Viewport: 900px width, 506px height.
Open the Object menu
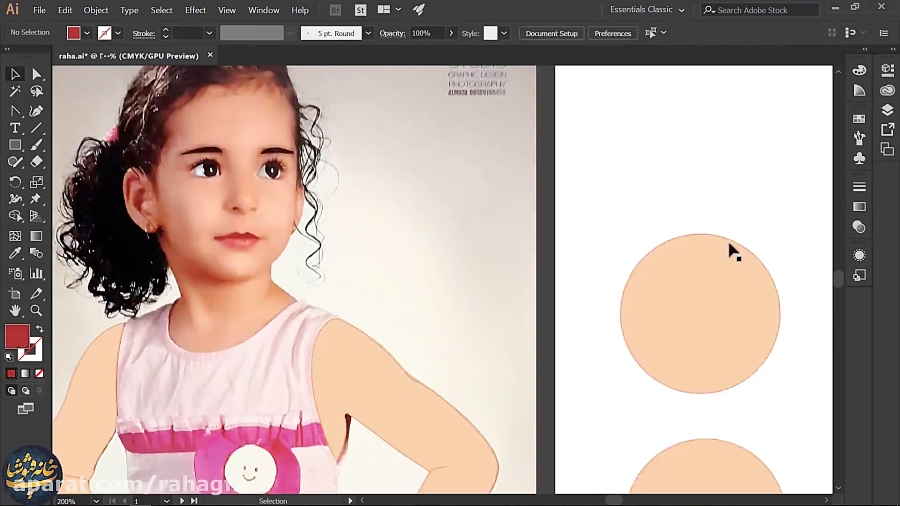click(x=96, y=10)
